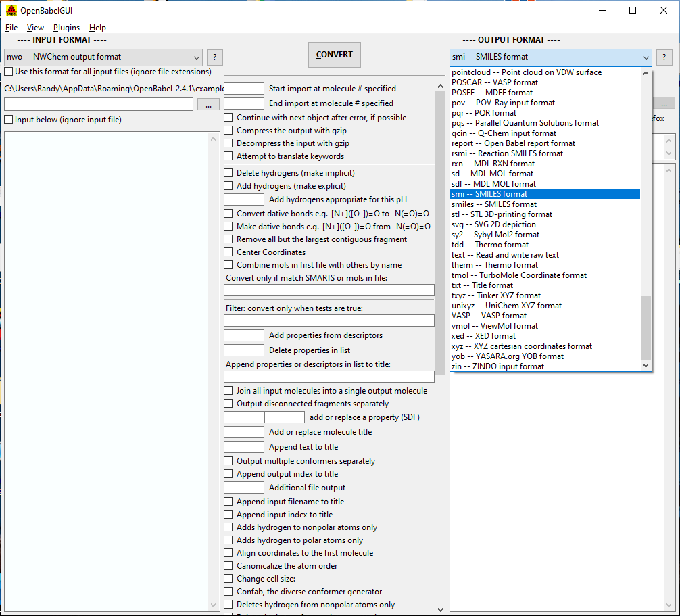Choose 'report -- Open Babel report format'
This screenshot has height=616, width=680.
[545, 143]
